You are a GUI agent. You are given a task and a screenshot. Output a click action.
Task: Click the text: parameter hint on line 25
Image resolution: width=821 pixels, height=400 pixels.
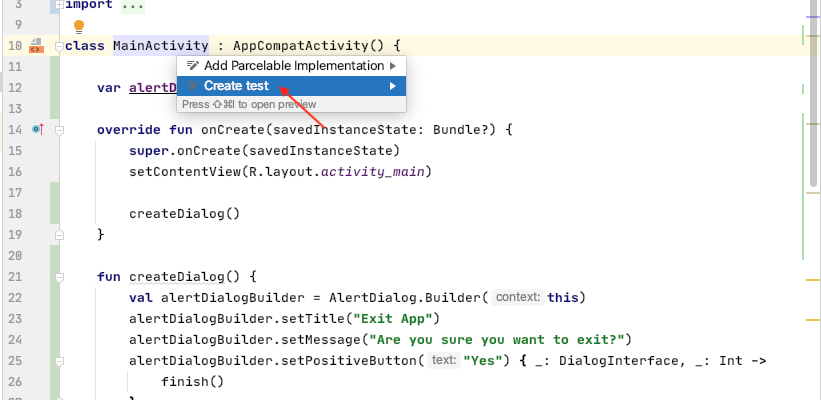pyautogui.click(x=444, y=360)
